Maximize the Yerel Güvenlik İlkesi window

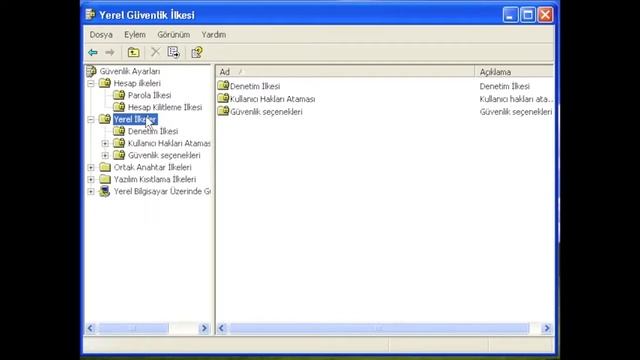tap(528, 15)
